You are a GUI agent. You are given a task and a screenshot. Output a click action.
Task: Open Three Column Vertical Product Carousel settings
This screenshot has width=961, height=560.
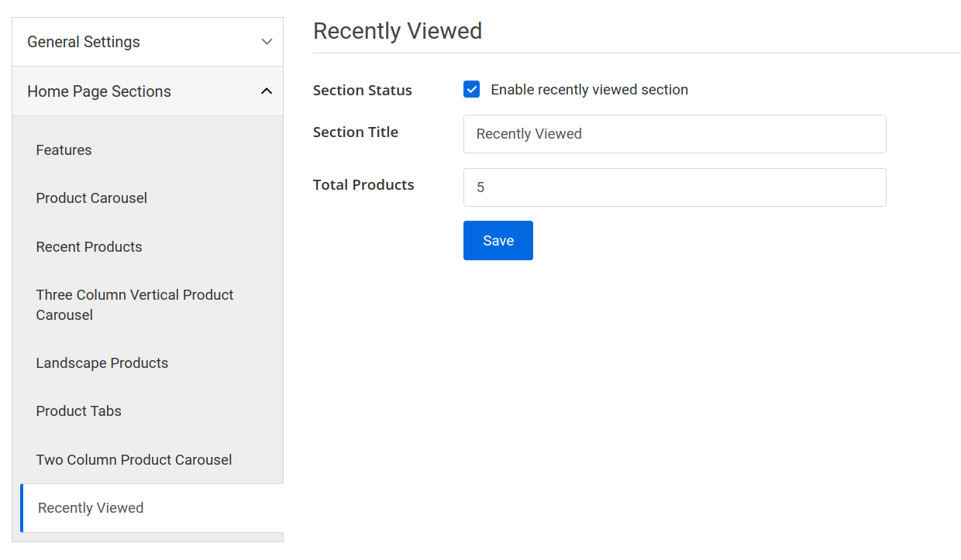pos(134,304)
